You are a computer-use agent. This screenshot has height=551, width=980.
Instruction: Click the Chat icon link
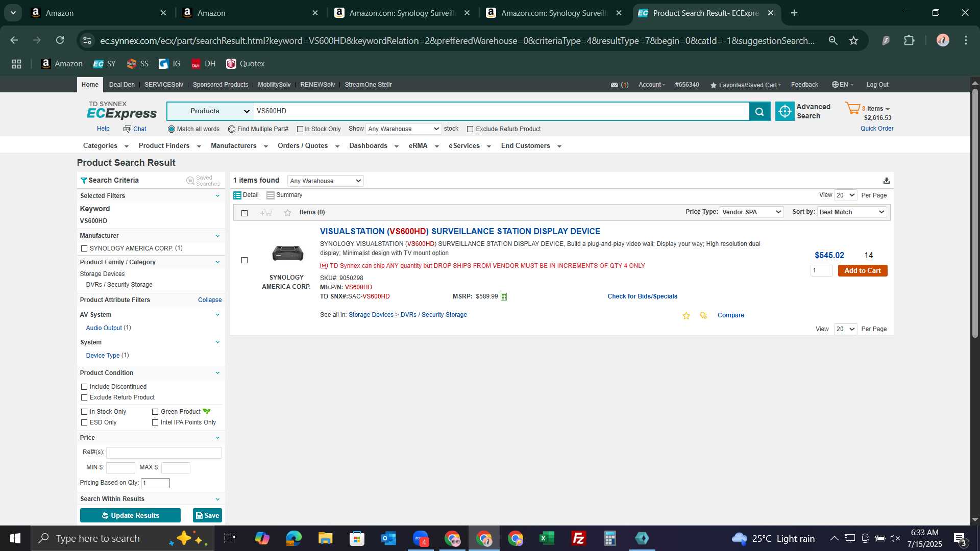[x=135, y=129]
